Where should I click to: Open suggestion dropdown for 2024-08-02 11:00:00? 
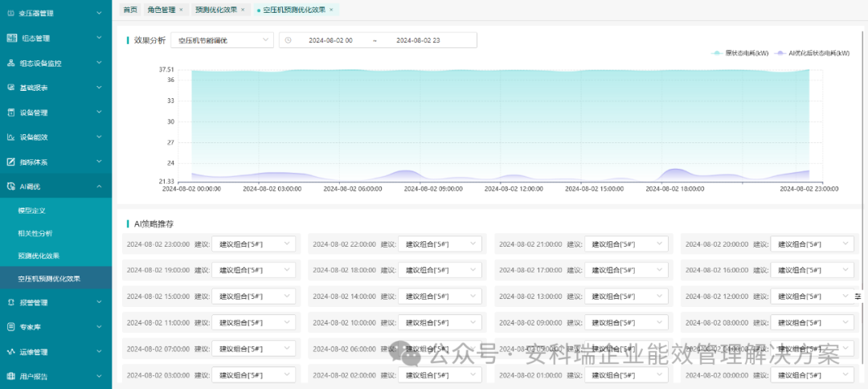click(x=253, y=322)
